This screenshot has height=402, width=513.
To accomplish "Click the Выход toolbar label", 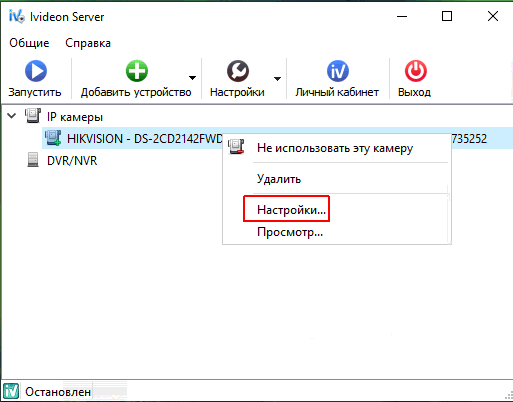I will coord(414,92).
